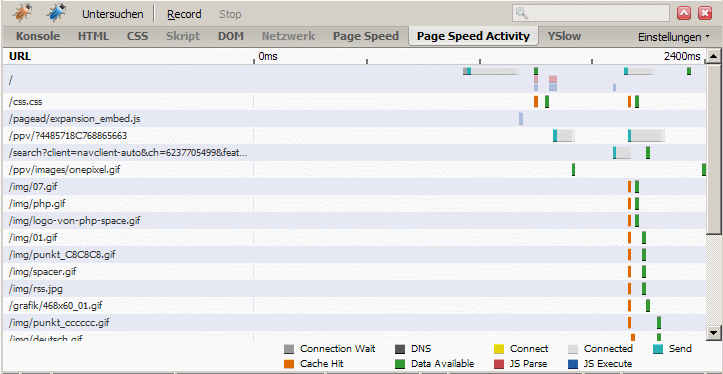The width and height of the screenshot is (723, 374).
Task: Switch to the YSlow tab
Action: [564, 36]
